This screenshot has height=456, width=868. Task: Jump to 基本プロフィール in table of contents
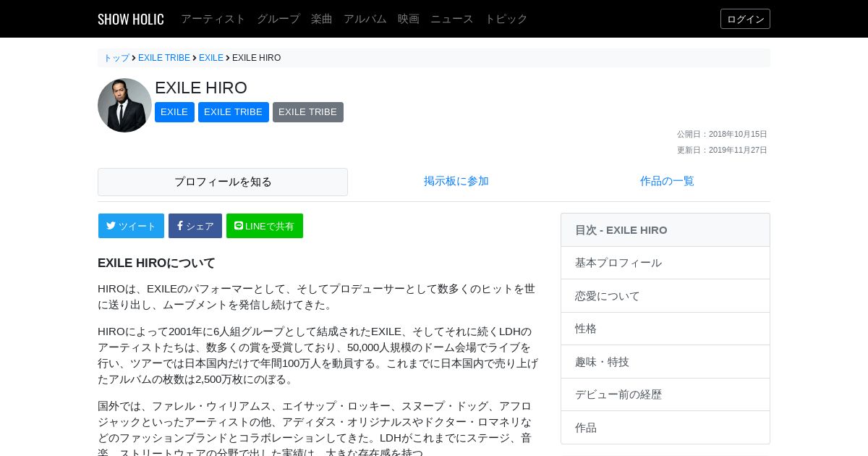tap(665, 263)
